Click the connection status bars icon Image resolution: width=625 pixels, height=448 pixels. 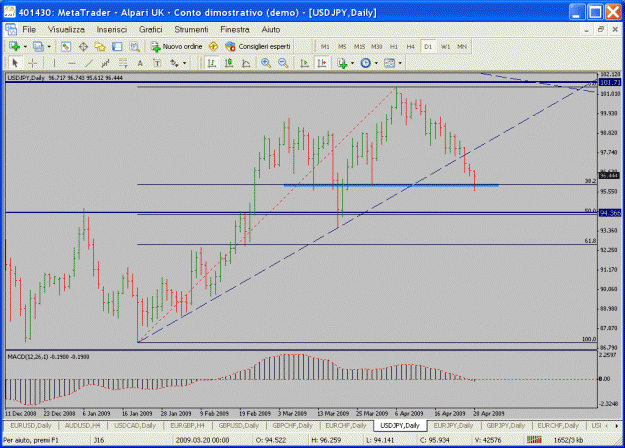[x=534, y=440]
